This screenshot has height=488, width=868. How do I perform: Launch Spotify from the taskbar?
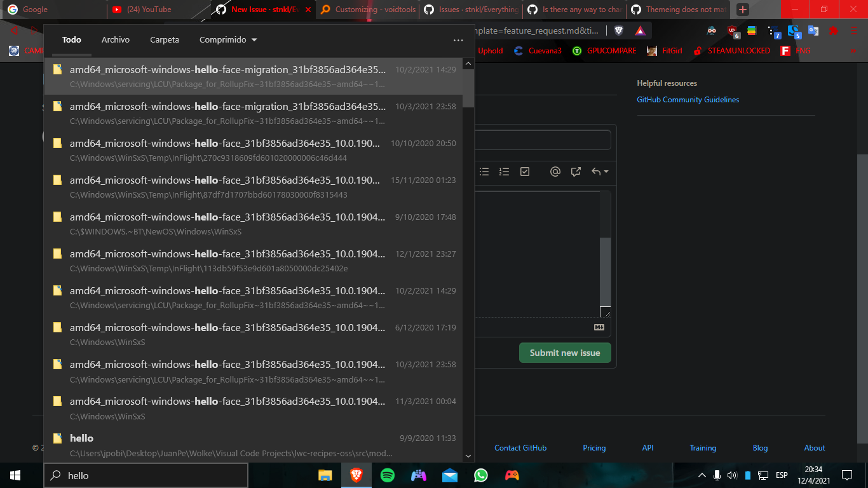pos(388,475)
